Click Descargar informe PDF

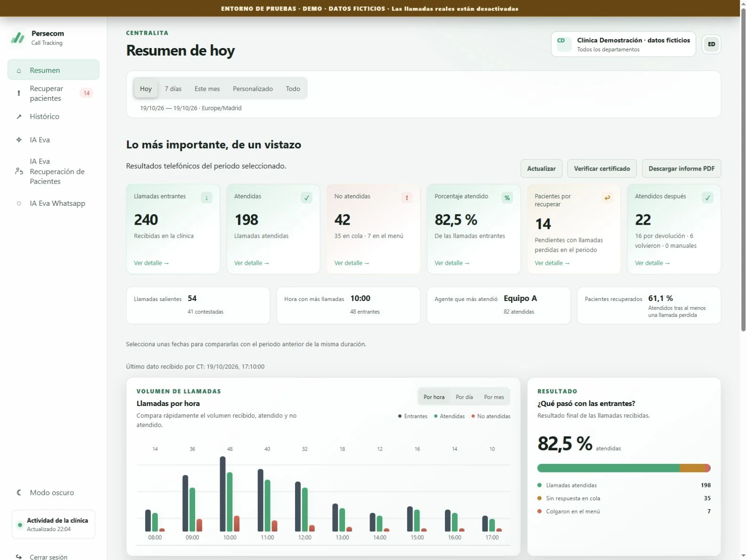(x=681, y=169)
